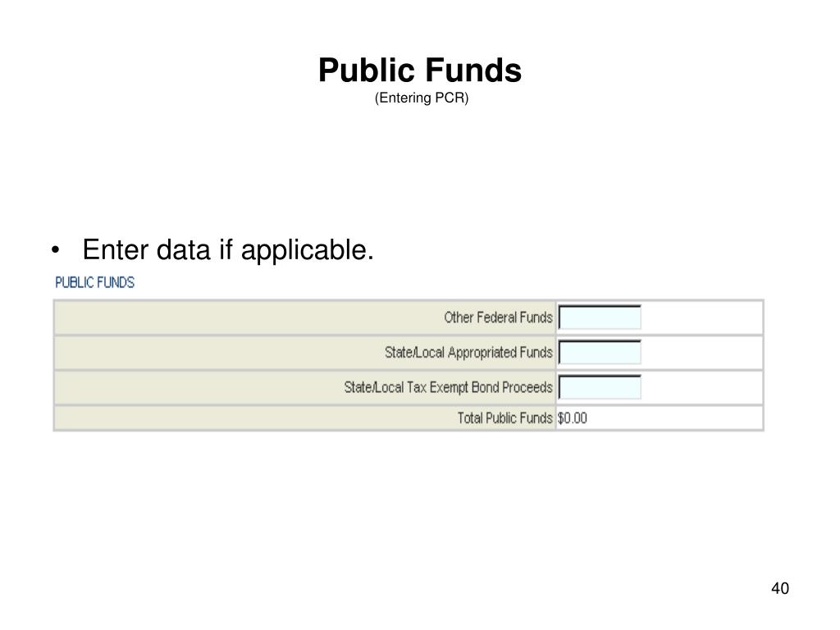
Task: Click the Other Federal Funds input field
Action: tap(600, 317)
